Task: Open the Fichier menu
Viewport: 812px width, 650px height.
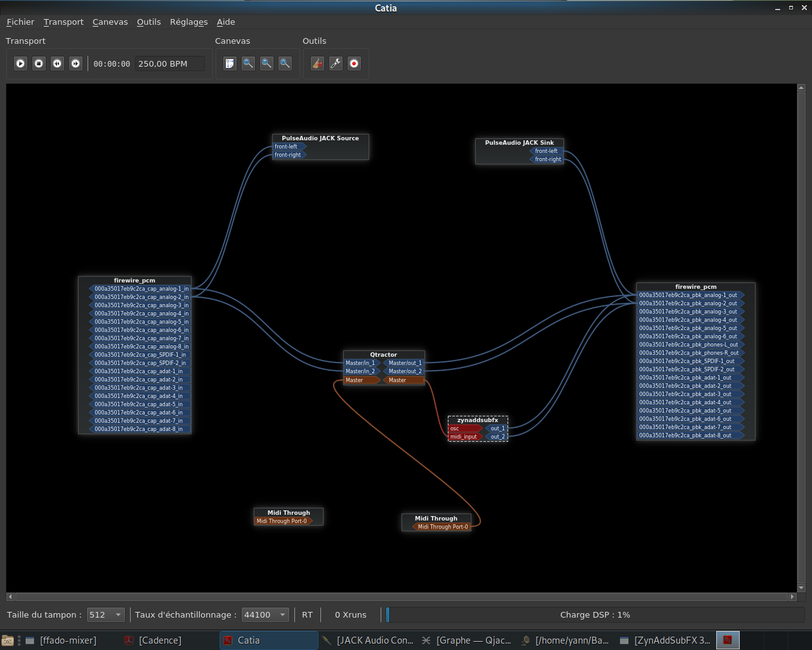Action: pyautogui.click(x=20, y=22)
